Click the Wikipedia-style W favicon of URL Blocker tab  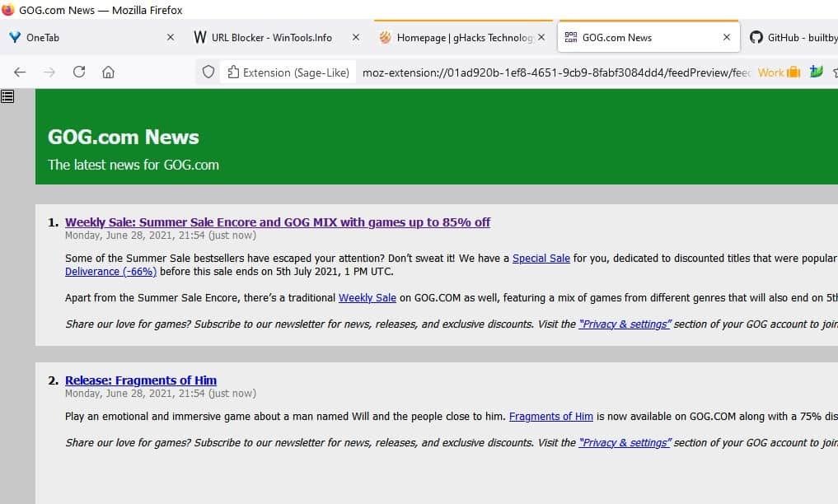pyautogui.click(x=200, y=37)
